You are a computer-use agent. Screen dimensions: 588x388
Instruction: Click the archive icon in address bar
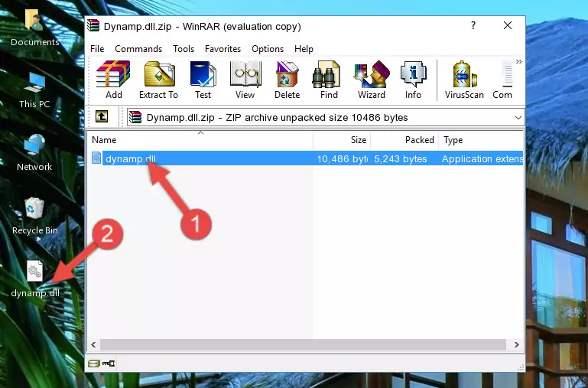(135, 117)
